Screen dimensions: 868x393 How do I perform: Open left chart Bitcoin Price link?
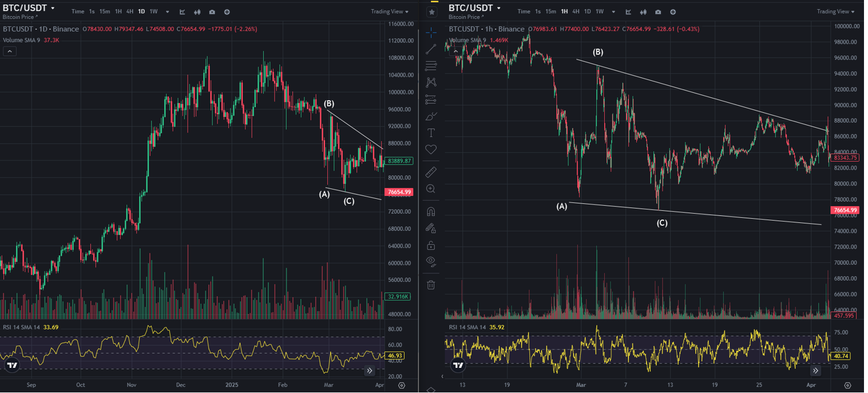21,17
